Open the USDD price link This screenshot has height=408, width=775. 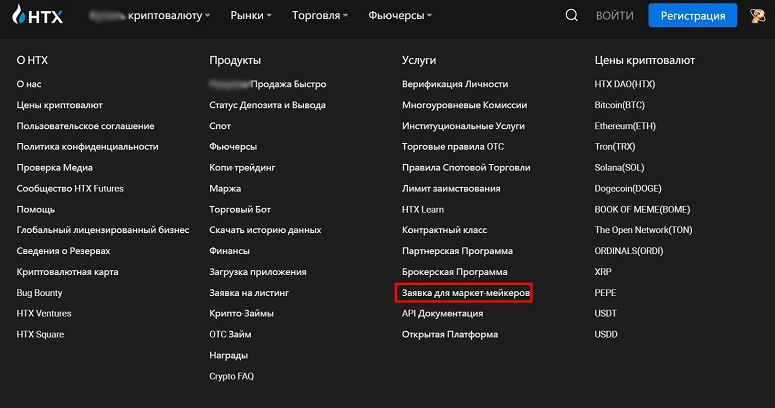[x=606, y=334]
